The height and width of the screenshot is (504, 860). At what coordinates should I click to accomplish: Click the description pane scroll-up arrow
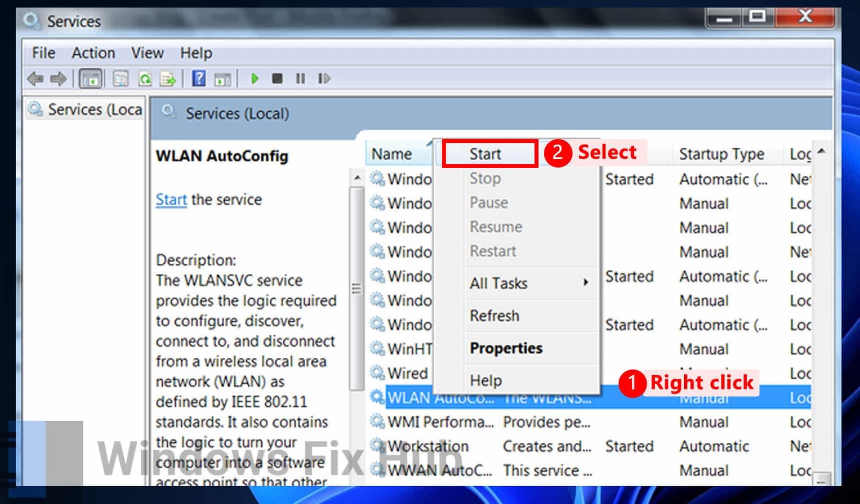pos(357,177)
